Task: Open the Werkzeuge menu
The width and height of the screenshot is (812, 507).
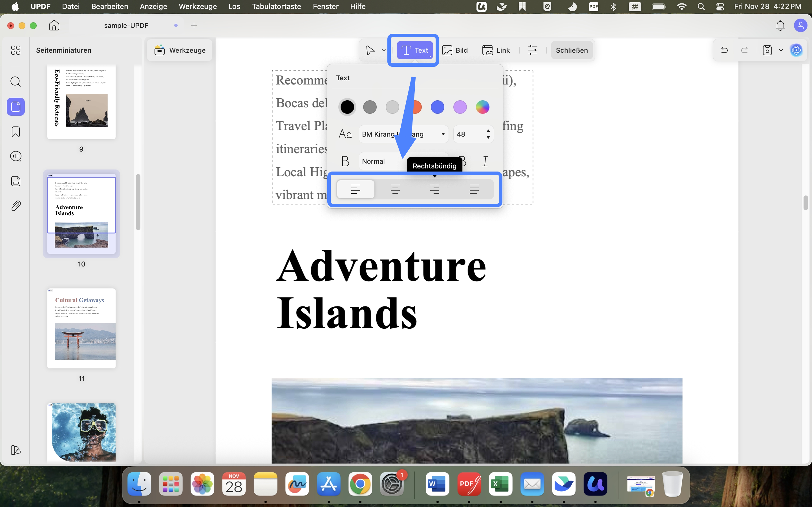Action: coord(197,6)
